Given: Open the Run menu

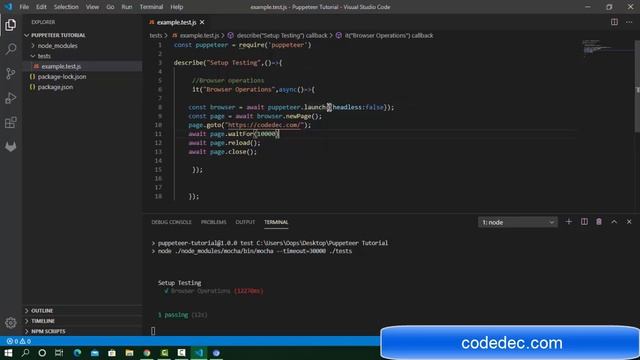Looking at the screenshot, I should tap(127, 7).
